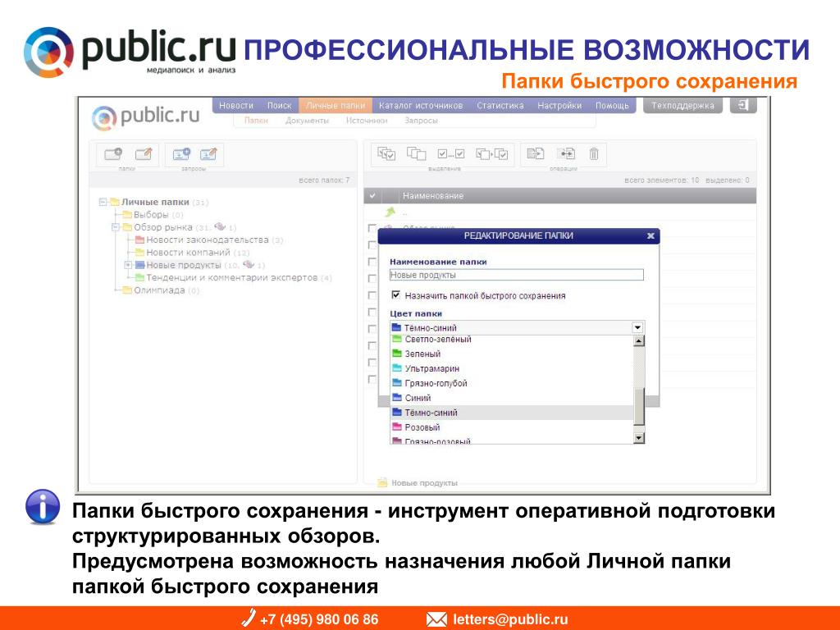The image size is (840, 630).
Task: Collapse the Обзор рынка tree node
Action: [115, 227]
